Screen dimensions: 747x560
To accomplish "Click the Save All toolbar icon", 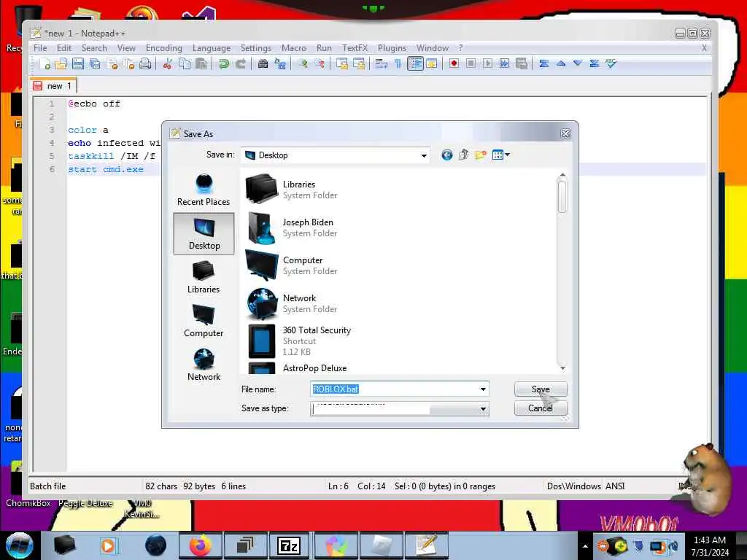I will click(95, 64).
